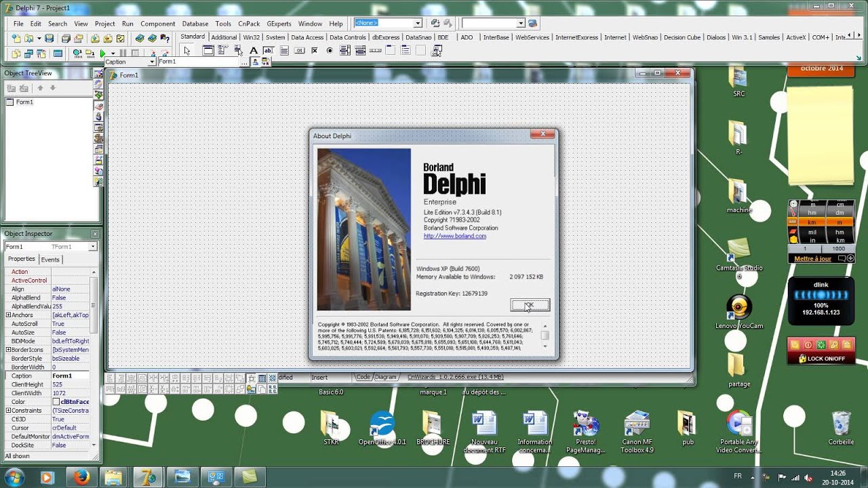Open the dropdown arrow beside Open icon
Viewport: 868px width, 488px height.
click(x=39, y=38)
